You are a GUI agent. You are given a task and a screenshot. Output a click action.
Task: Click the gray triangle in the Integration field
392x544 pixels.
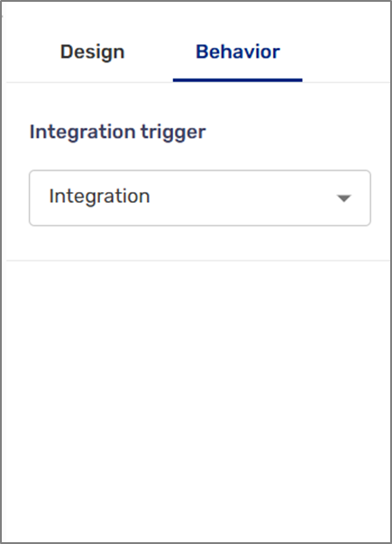344,198
